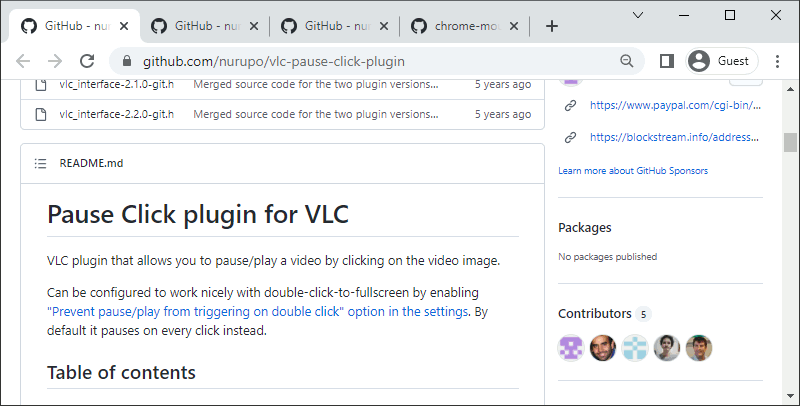Open commit message for vlc_interface-2.2.0-git.h
This screenshot has width=800, height=406.
tap(316, 114)
